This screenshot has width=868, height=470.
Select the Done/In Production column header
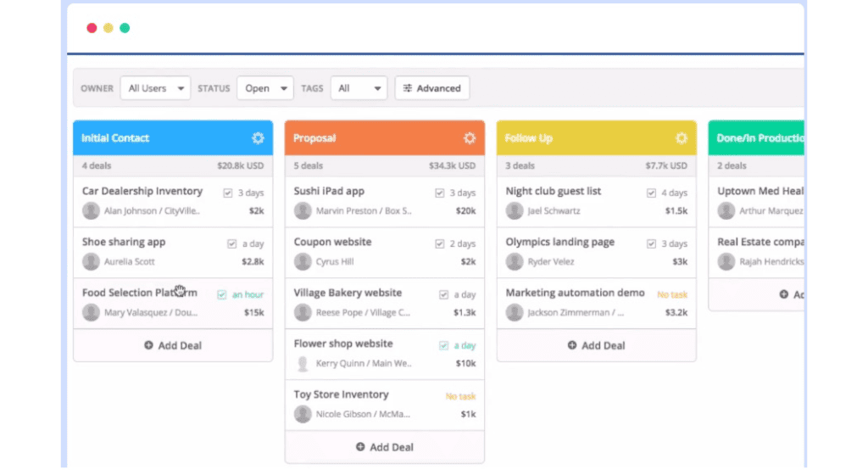(756, 138)
